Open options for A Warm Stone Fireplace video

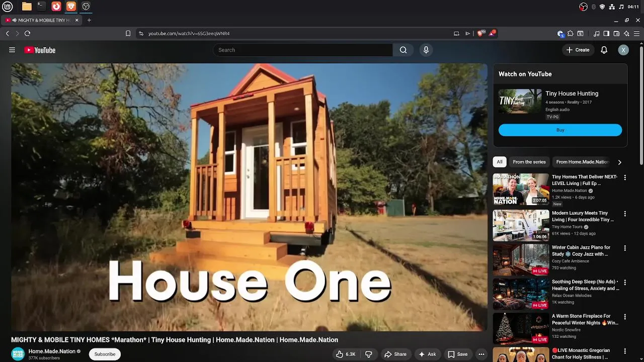pyautogui.click(x=625, y=317)
